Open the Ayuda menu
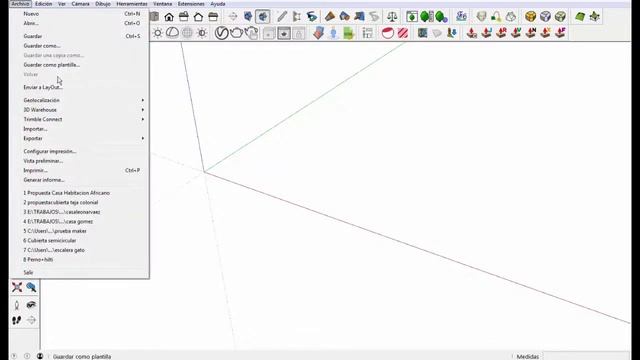640x360 pixels. pyautogui.click(x=218, y=4)
